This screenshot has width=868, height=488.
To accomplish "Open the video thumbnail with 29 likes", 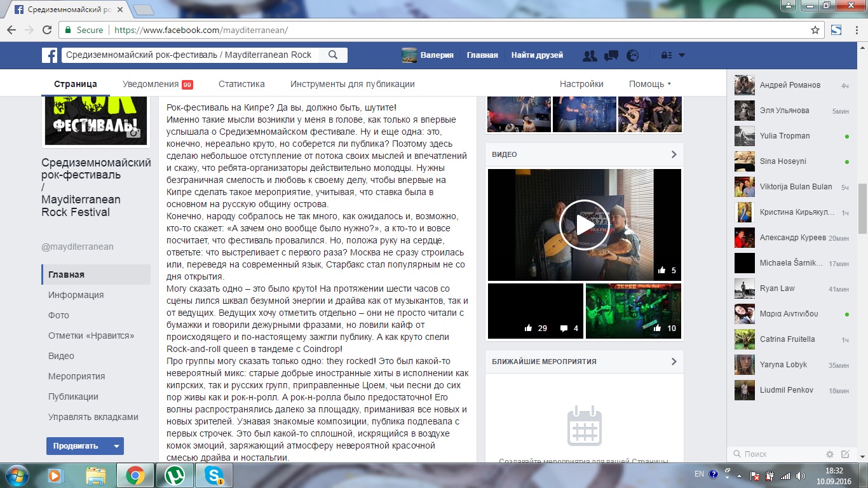I will 535,311.
